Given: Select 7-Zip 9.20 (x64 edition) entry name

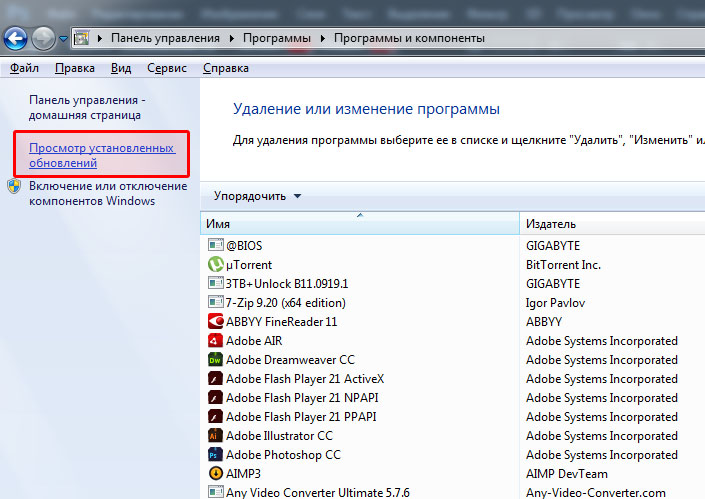Looking at the screenshot, I should (286, 303).
